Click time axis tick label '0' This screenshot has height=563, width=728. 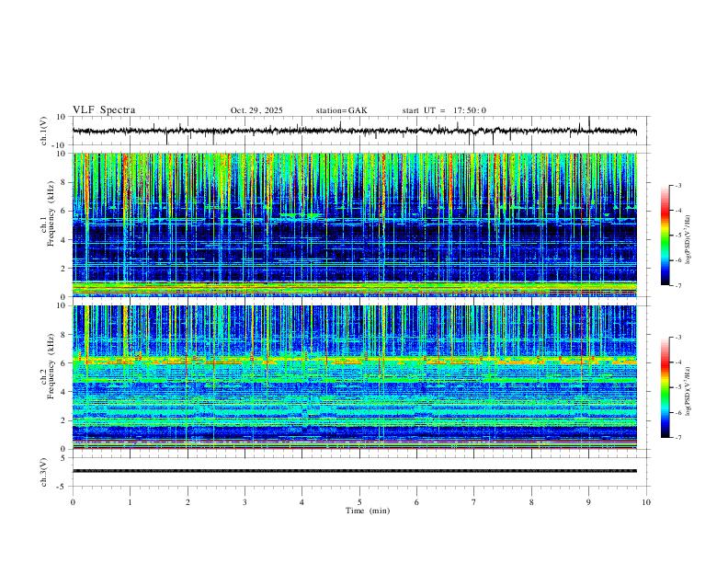[x=73, y=502]
